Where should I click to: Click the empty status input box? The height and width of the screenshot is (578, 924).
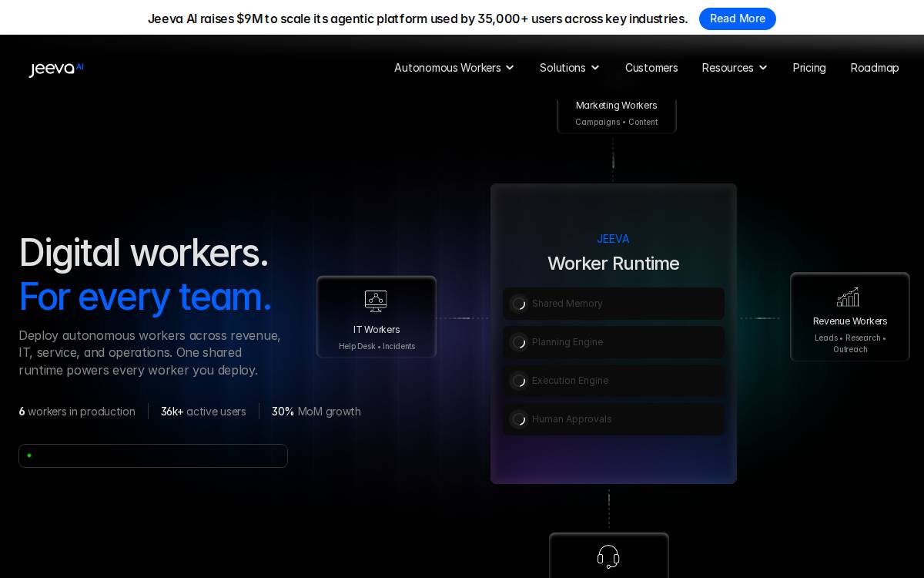click(153, 455)
